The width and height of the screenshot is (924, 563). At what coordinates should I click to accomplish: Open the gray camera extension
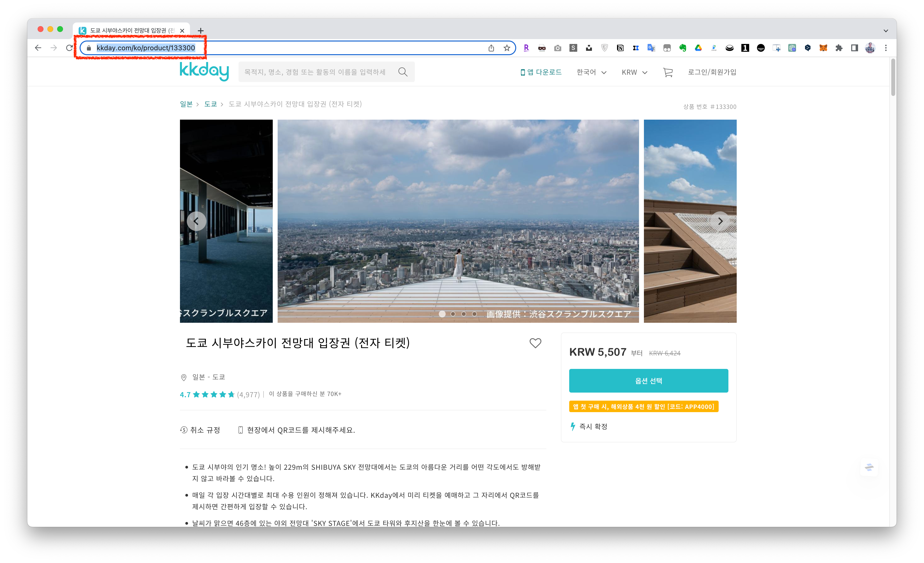tap(558, 48)
